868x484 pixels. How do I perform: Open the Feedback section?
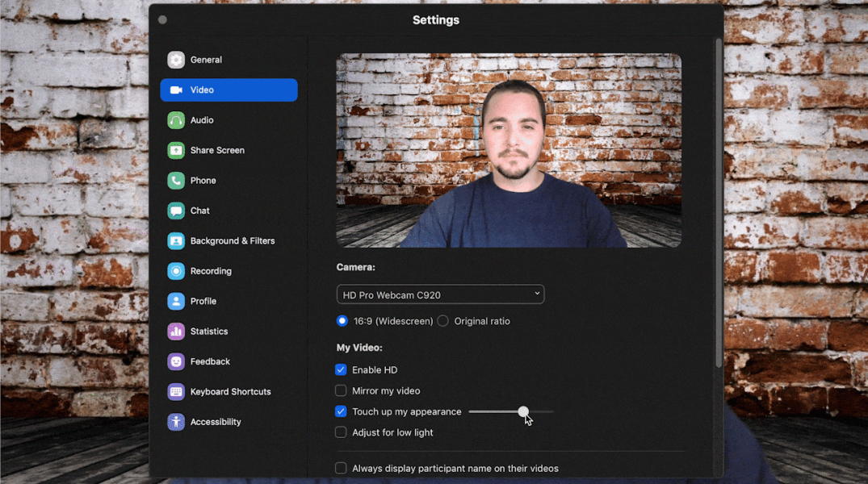click(x=210, y=362)
